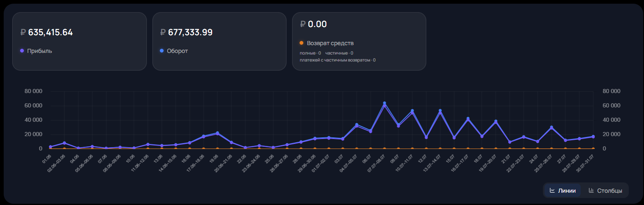Image resolution: width=644 pixels, height=205 pixels.
Task: Click the 01.06 x-axis date label
Action: tap(46, 158)
